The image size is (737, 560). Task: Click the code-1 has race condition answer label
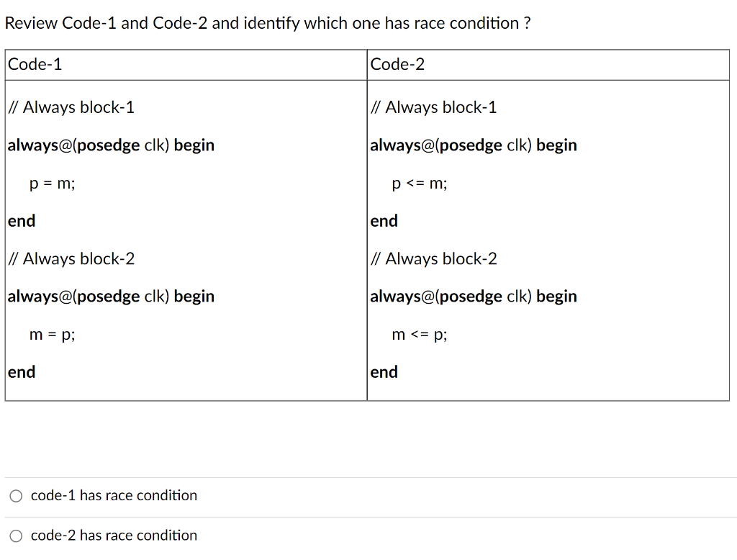click(113, 495)
